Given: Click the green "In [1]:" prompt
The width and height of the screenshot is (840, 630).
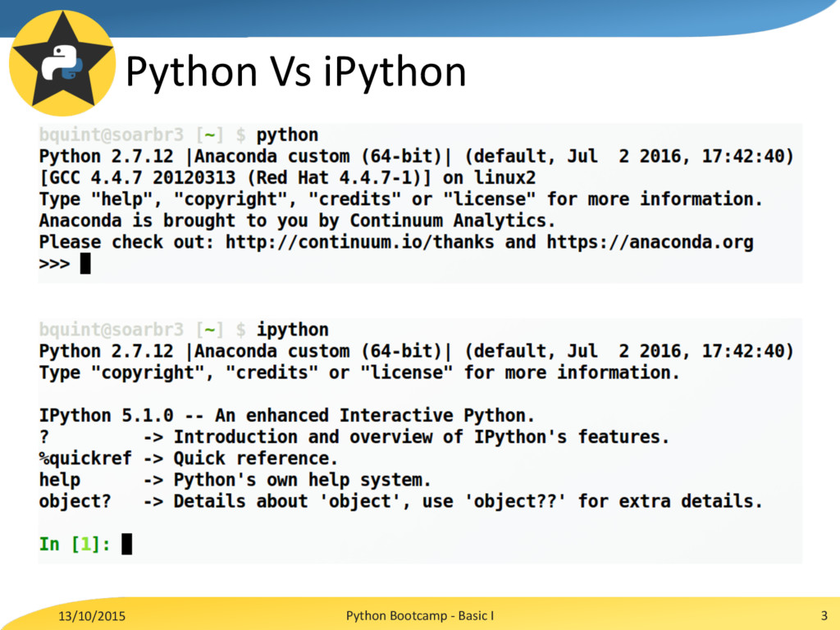Looking at the screenshot, I should coord(75,545).
